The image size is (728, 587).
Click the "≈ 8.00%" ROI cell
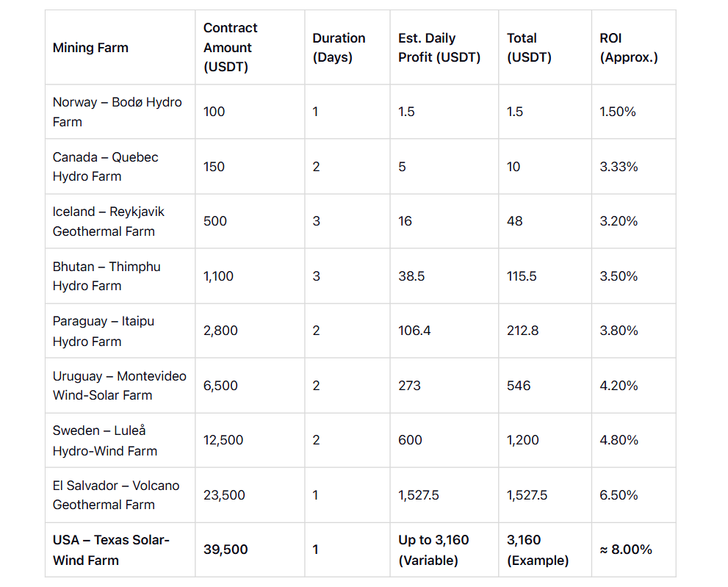point(626,550)
